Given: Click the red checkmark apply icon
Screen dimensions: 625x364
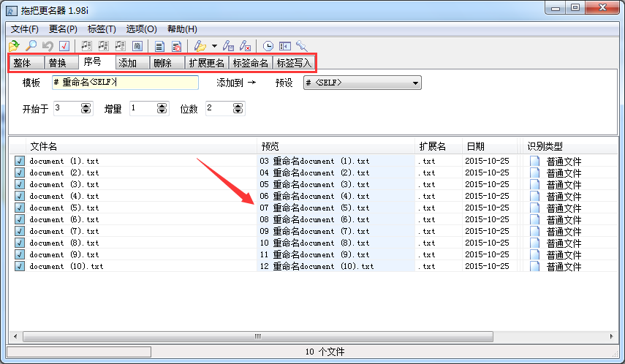Looking at the screenshot, I should (64, 46).
